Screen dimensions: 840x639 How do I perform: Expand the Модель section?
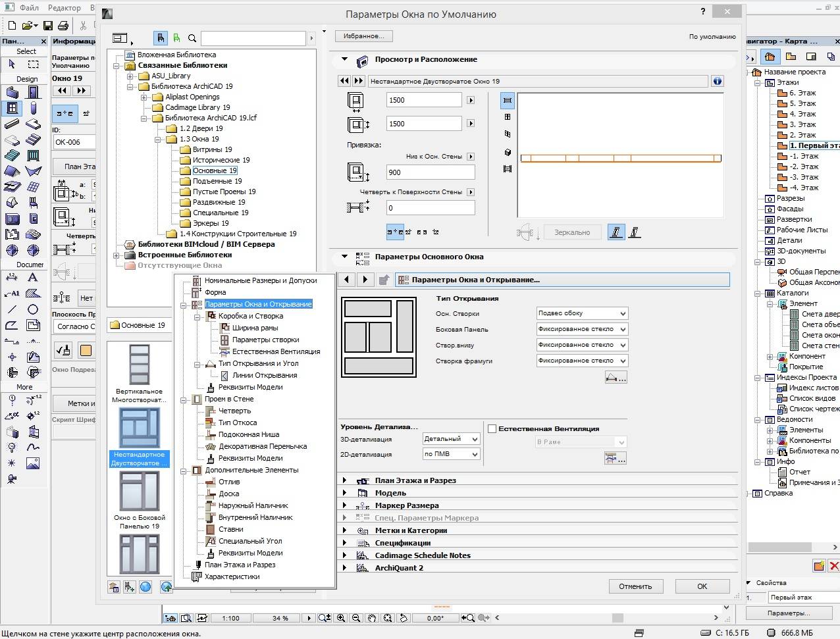click(344, 493)
